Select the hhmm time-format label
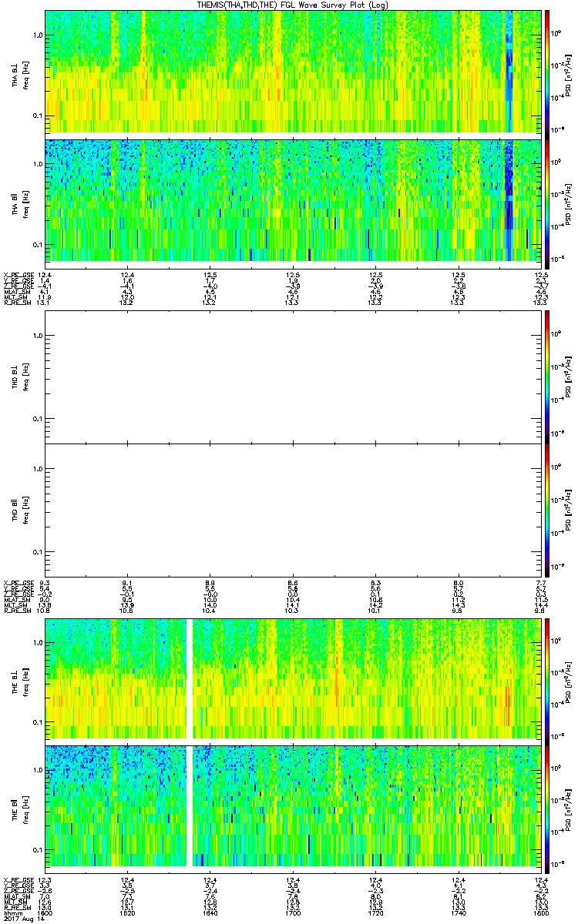The height and width of the screenshot is (924, 578). (12, 912)
